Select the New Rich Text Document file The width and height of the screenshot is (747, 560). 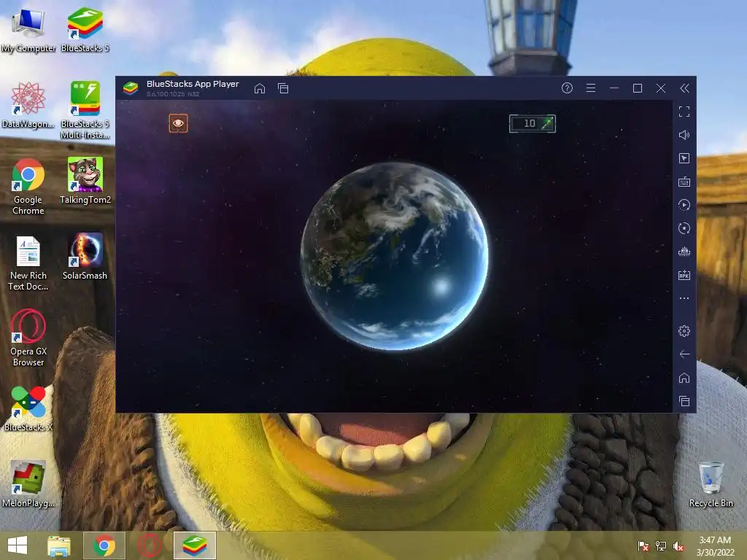tap(28, 262)
